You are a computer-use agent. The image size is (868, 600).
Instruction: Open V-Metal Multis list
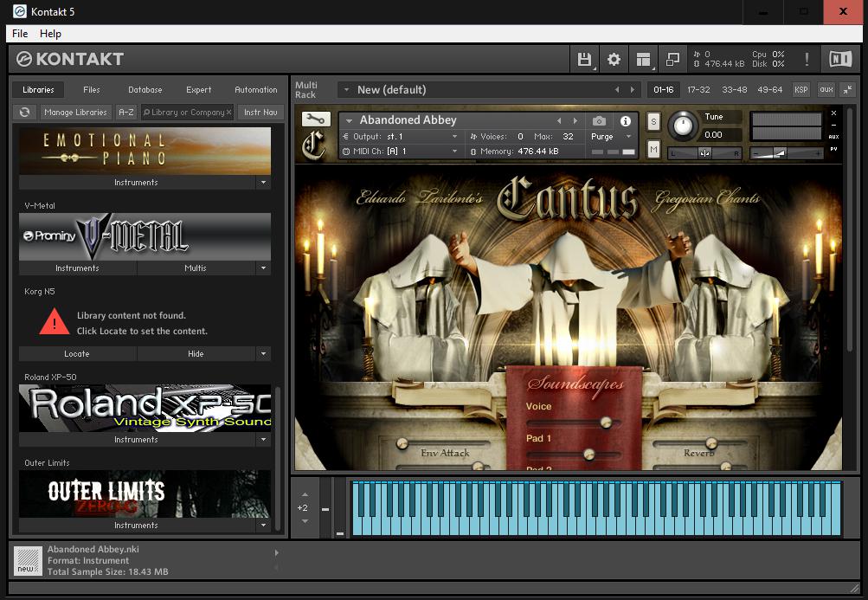tap(196, 268)
